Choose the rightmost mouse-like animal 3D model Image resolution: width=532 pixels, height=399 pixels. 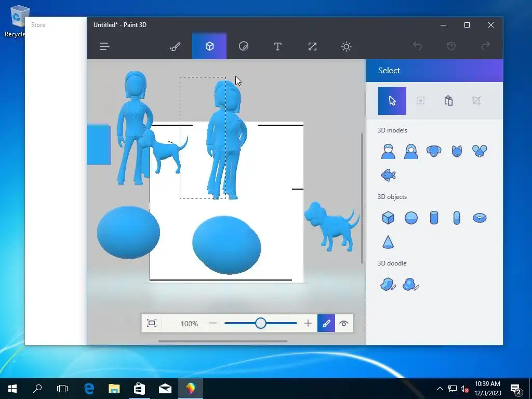click(480, 151)
